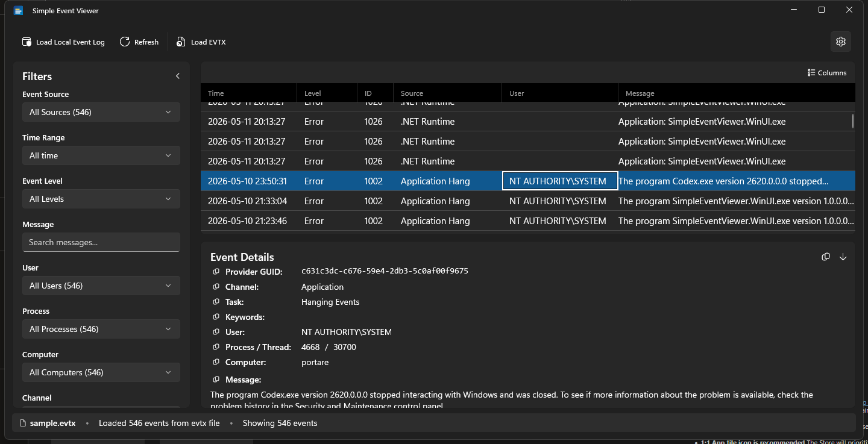868x444 pixels.
Task: Sort by the Level column header
Action: (327, 93)
